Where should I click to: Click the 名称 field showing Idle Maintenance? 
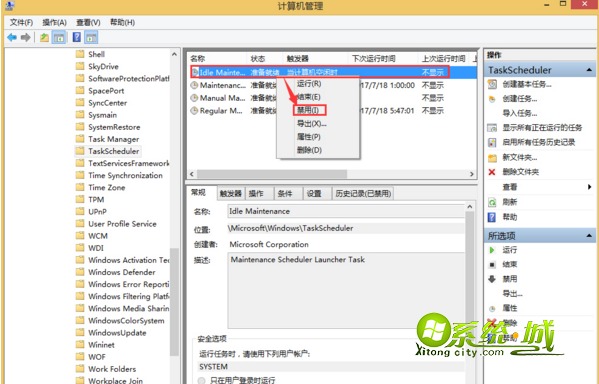point(346,211)
